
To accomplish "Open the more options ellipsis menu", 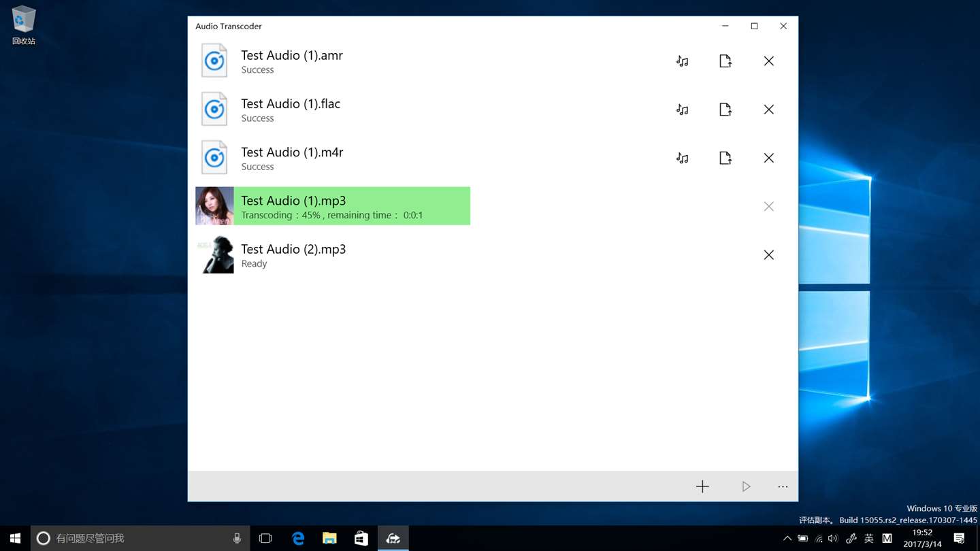I will (x=783, y=486).
